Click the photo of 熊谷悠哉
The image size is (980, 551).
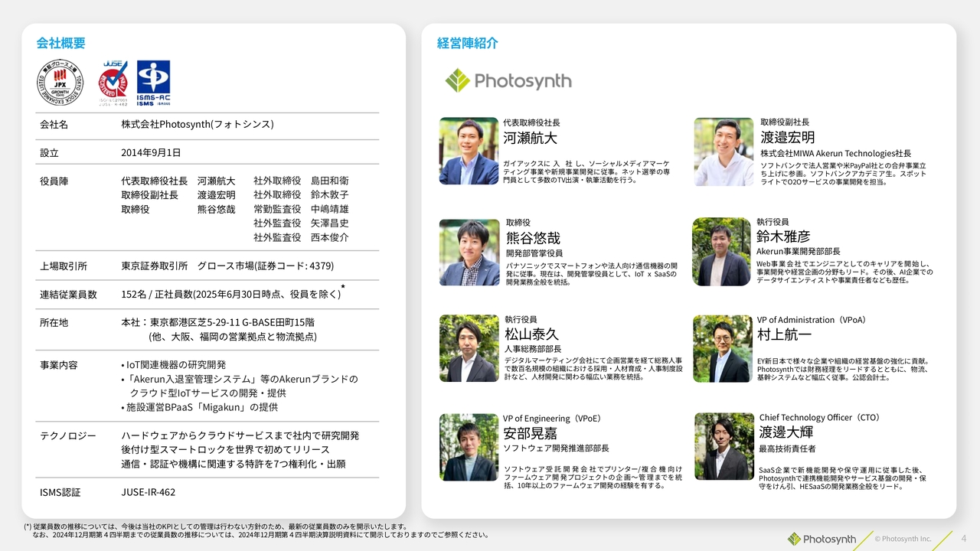click(469, 253)
